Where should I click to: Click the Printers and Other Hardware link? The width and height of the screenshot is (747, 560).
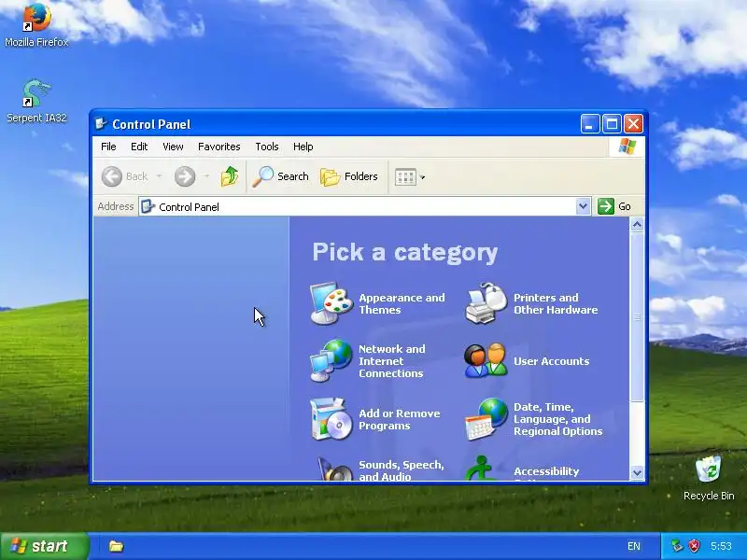point(556,304)
